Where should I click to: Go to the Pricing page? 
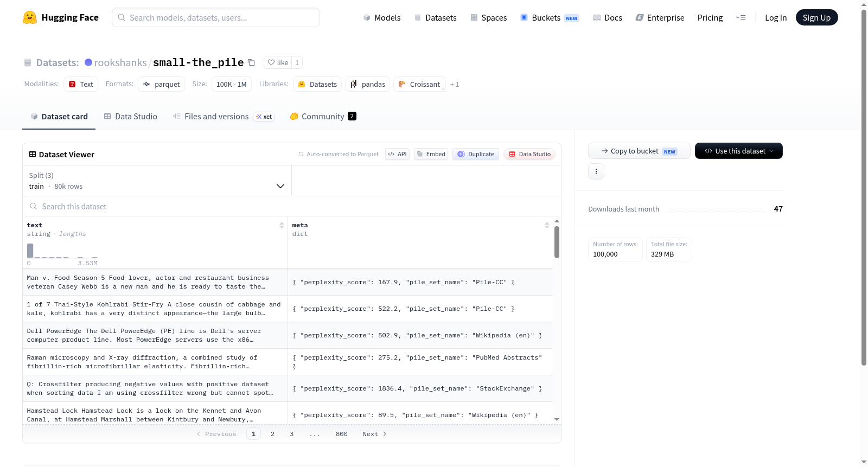(710, 17)
